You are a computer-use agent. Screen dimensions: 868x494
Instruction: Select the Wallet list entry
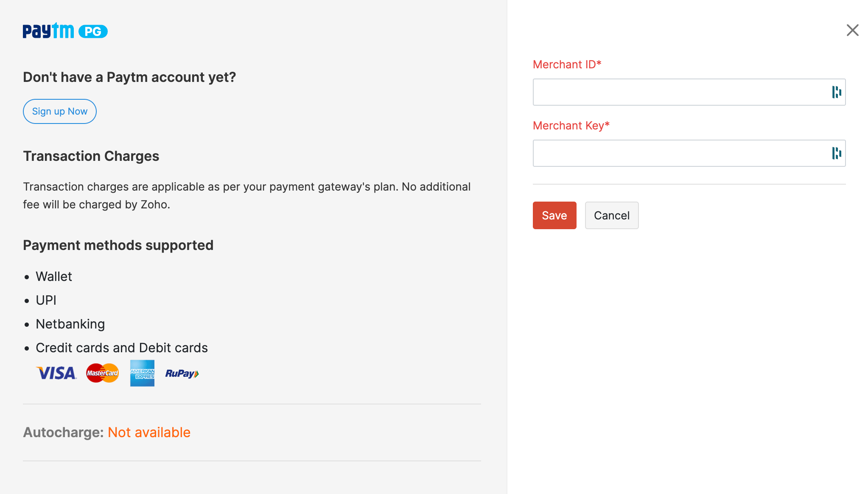click(54, 276)
